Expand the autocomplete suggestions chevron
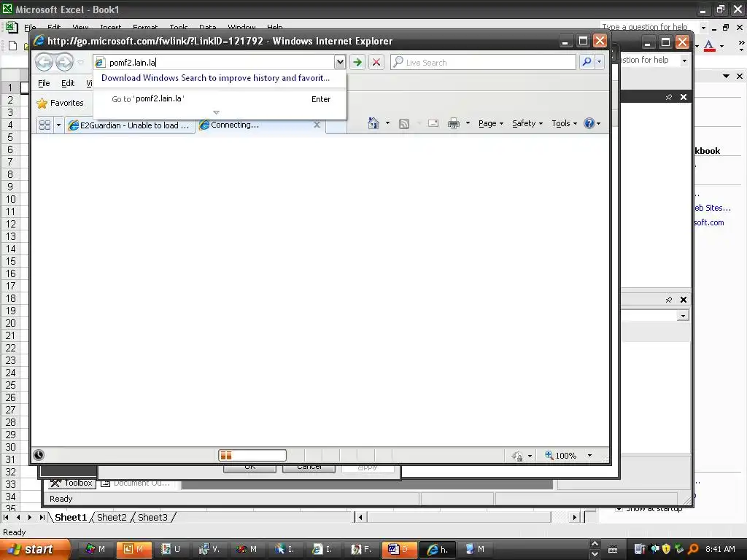 pyautogui.click(x=216, y=113)
